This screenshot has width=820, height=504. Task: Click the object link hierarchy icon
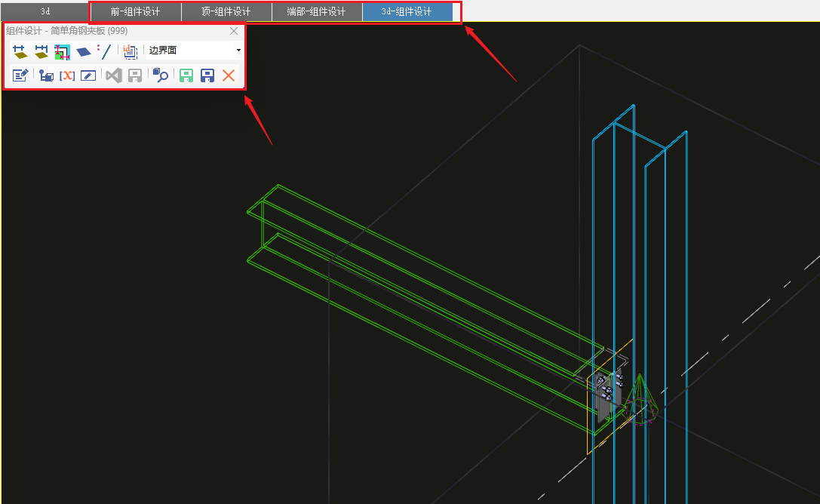click(46, 75)
